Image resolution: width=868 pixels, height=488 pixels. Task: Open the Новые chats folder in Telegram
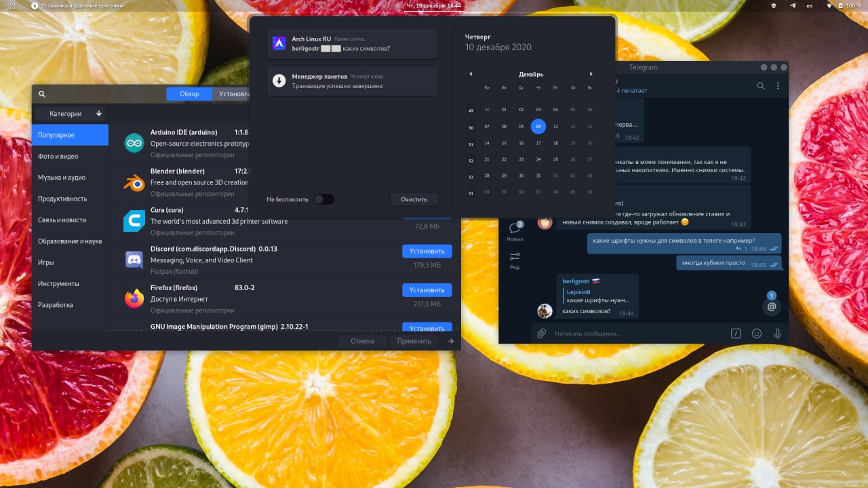tap(515, 231)
